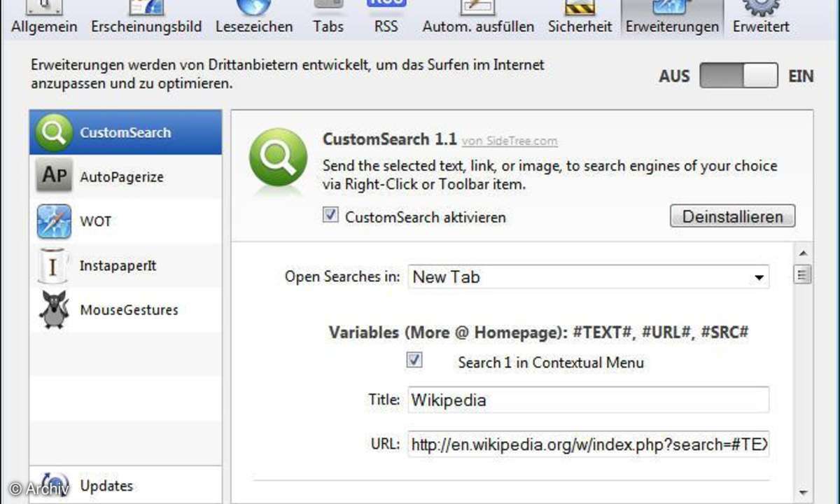The height and width of the screenshot is (504, 840).
Task: Click the Variables (More @ Homepage) text
Action: [538, 332]
